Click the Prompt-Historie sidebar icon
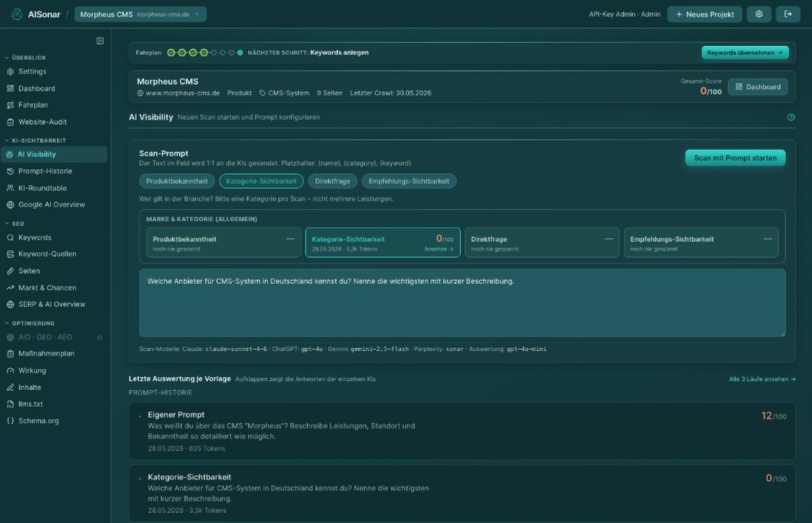Viewport: 812px width, 523px height. coord(10,171)
